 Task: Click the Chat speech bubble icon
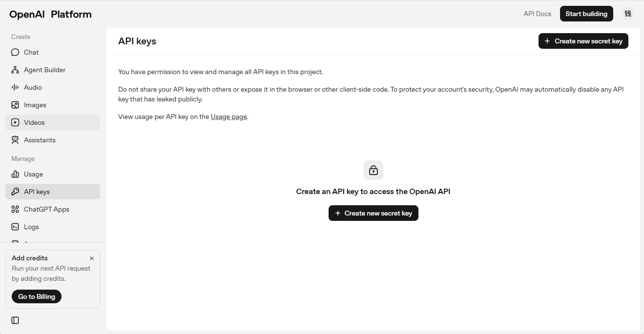(15, 52)
